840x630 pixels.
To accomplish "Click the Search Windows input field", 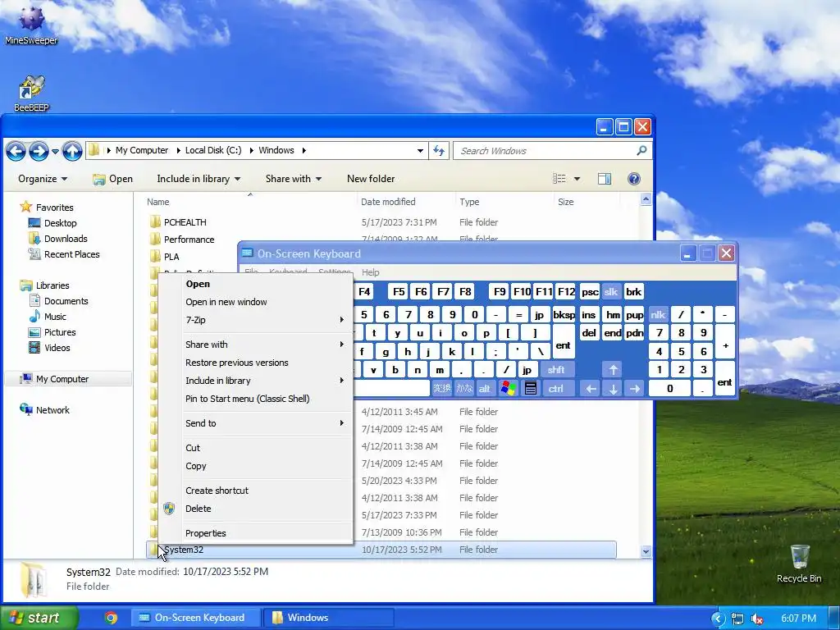I will (x=544, y=151).
